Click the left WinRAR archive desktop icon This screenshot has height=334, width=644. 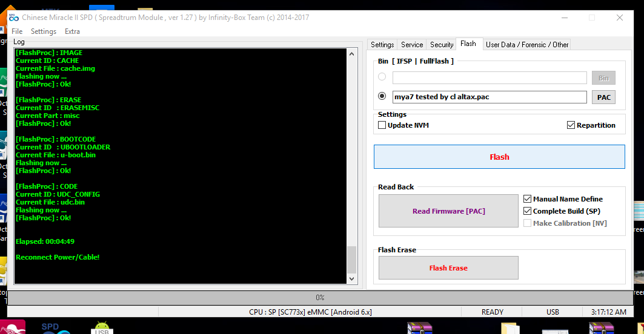(x=419, y=329)
